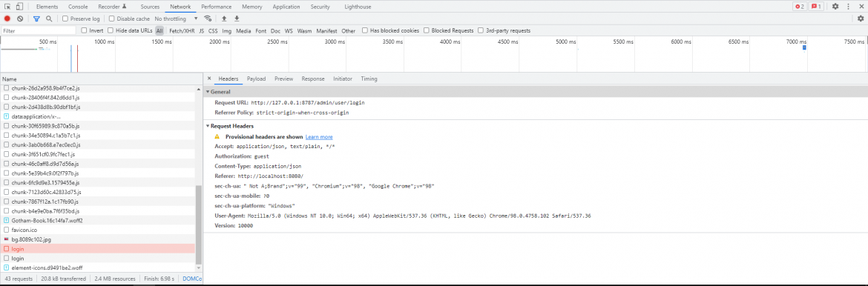Check the Blocked Requests option

point(427,30)
